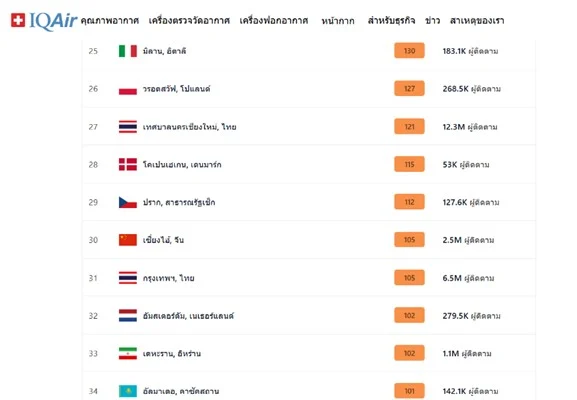577x400 pixels.
Task: Click the Denmark flag icon
Action: click(x=128, y=164)
